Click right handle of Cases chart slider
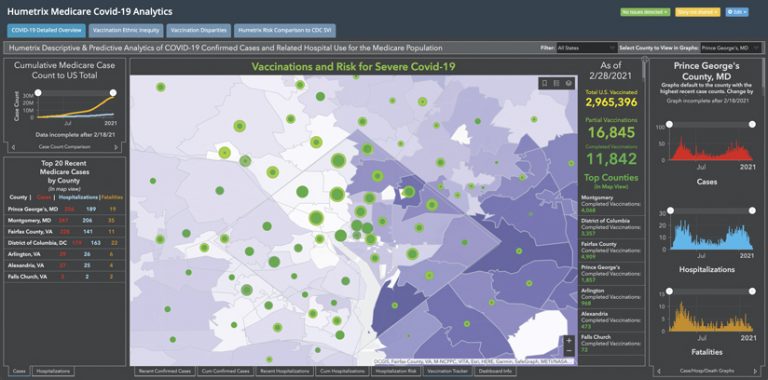Viewport: 768px width, 380px height. pyautogui.click(x=752, y=124)
